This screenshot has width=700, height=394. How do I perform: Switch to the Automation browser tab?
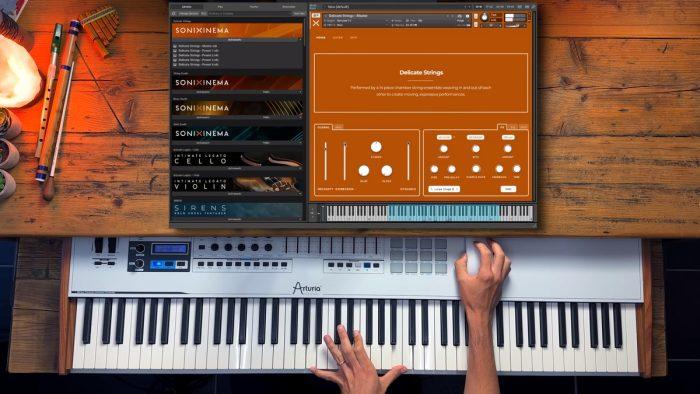pyautogui.click(x=288, y=7)
